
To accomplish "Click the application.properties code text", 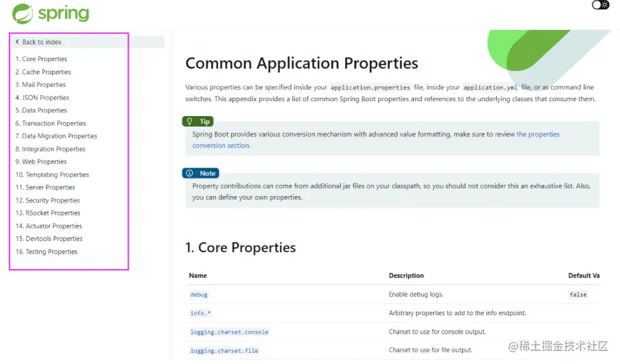I will [x=370, y=87].
